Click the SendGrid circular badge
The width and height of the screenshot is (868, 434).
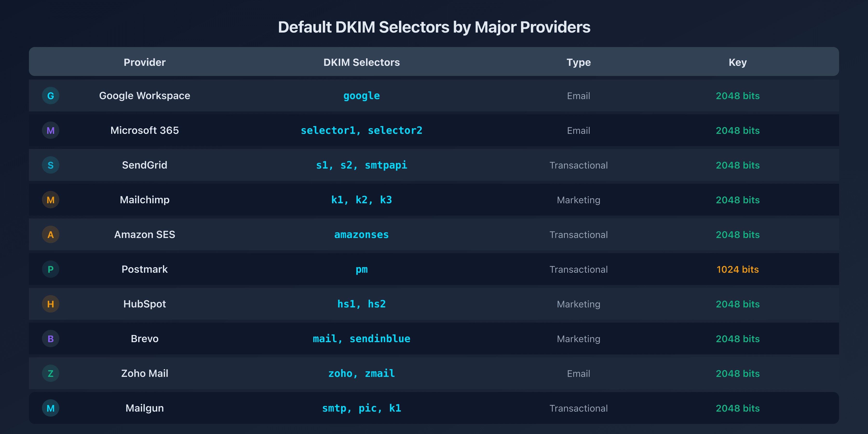51,165
